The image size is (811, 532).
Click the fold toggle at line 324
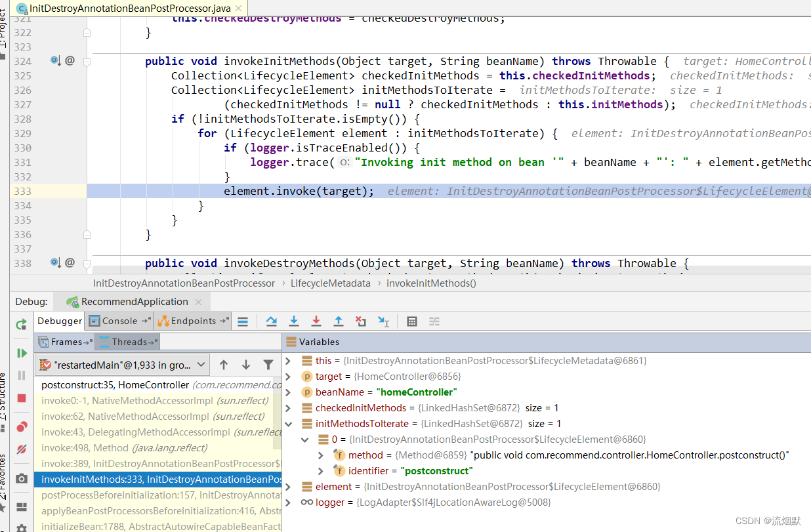point(87,61)
